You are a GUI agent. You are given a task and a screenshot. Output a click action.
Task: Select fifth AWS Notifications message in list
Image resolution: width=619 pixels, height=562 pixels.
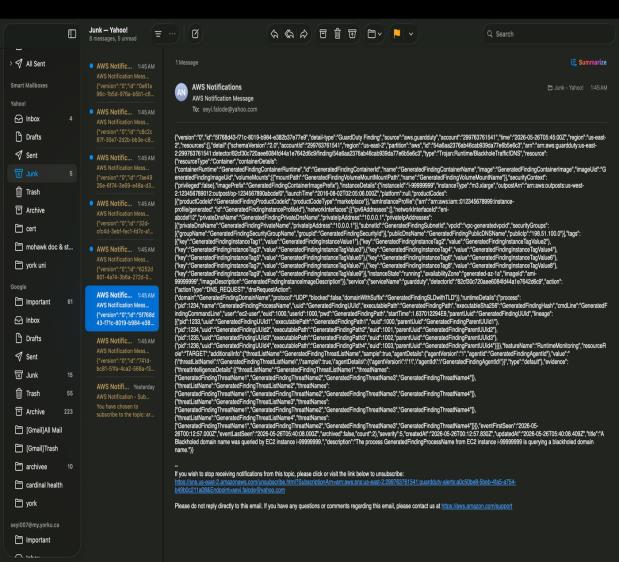pos(122,263)
